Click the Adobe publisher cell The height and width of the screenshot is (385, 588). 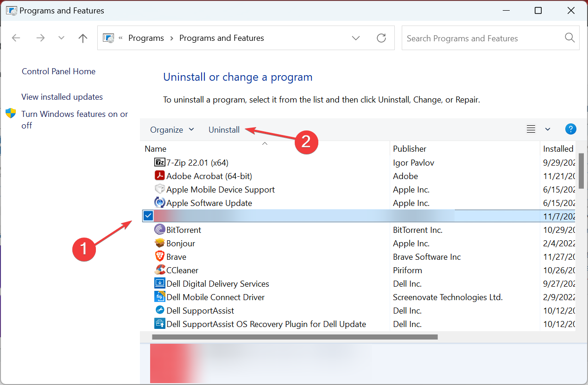[405, 176]
